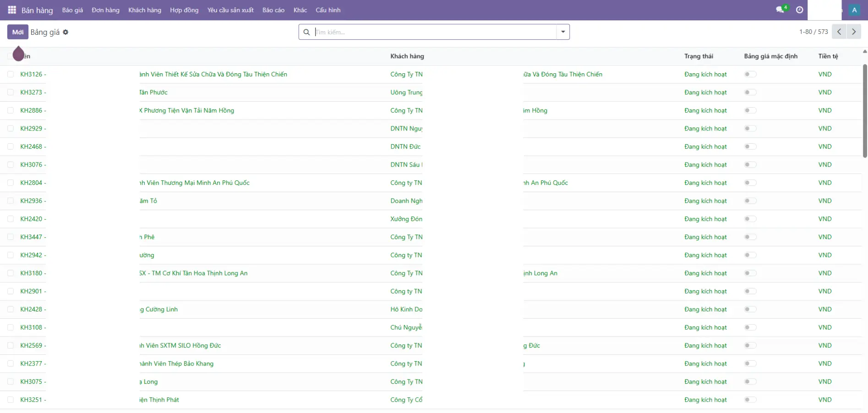Open the Đơn hàng menu
This screenshot has height=413, width=868.
[105, 10]
